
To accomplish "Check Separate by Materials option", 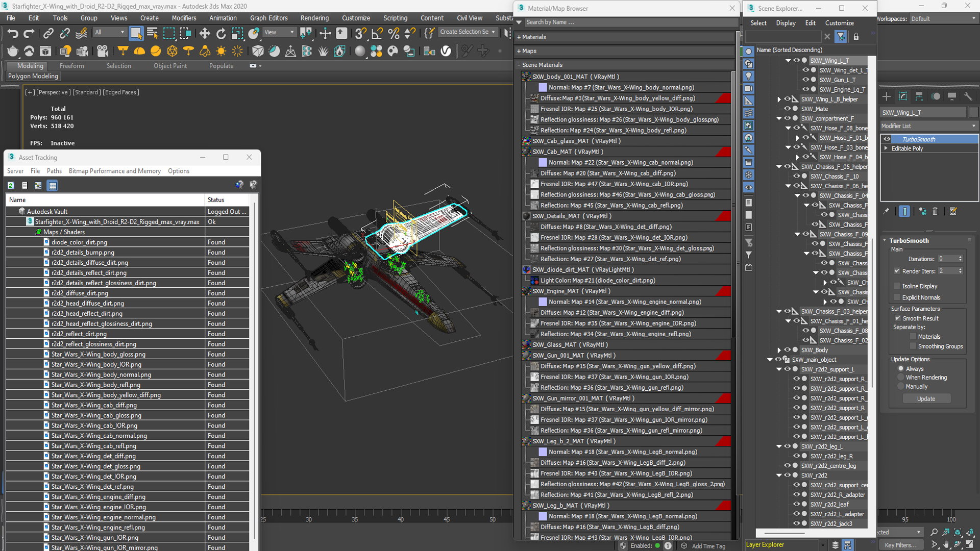I will point(913,337).
